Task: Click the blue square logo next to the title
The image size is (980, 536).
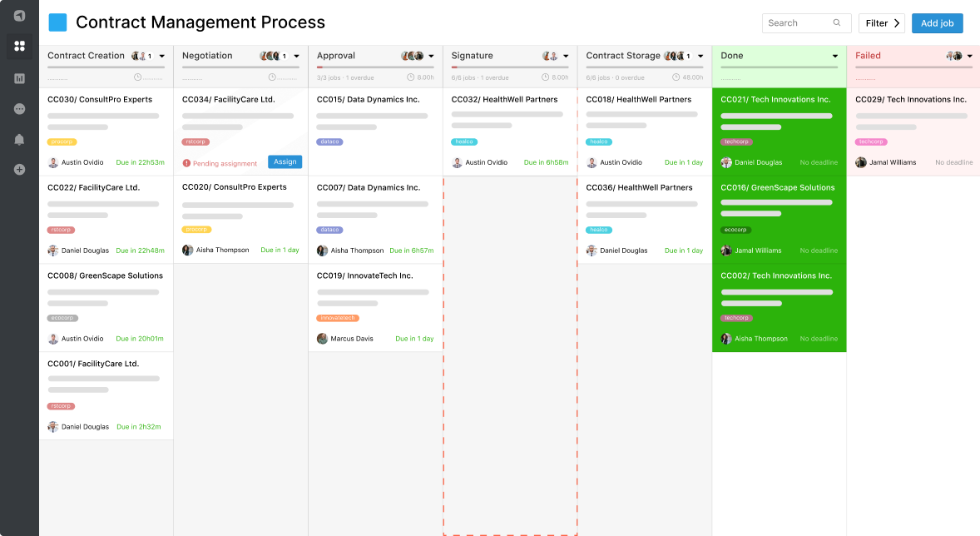Action: 57,22
